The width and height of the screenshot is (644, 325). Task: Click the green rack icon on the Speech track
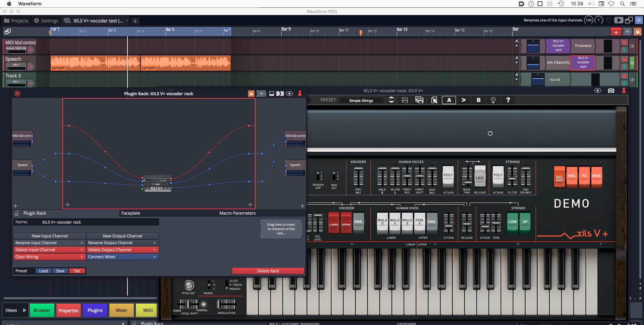(x=632, y=63)
